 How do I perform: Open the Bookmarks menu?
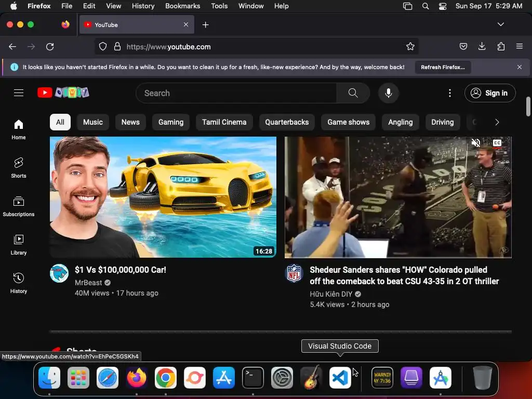tap(182, 6)
